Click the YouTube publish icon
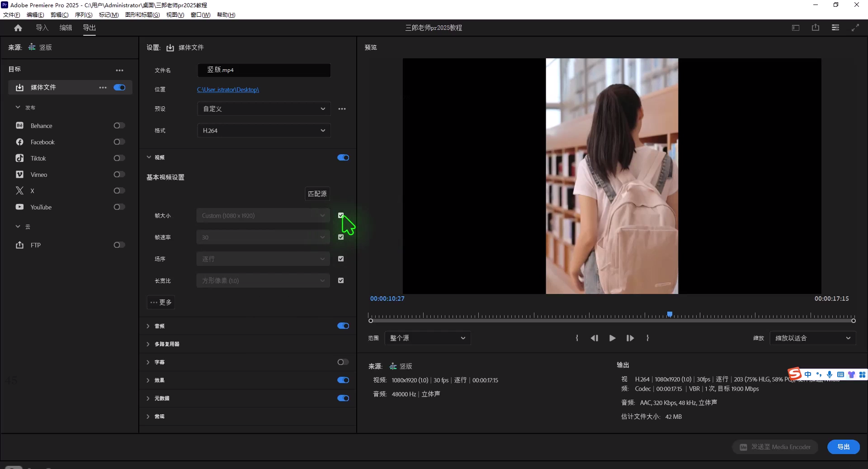Image resolution: width=868 pixels, height=469 pixels. click(19, 207)
